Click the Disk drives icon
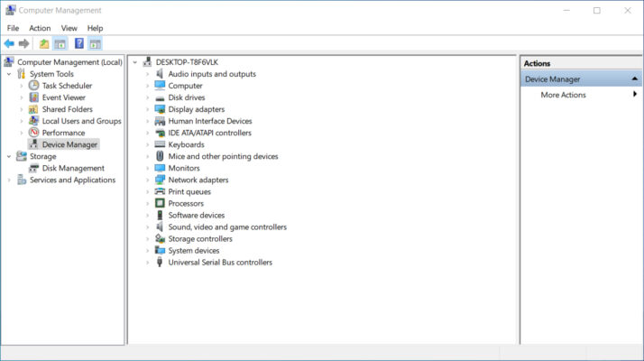Viewport: 644px width, 361px height. coord(160,97)
